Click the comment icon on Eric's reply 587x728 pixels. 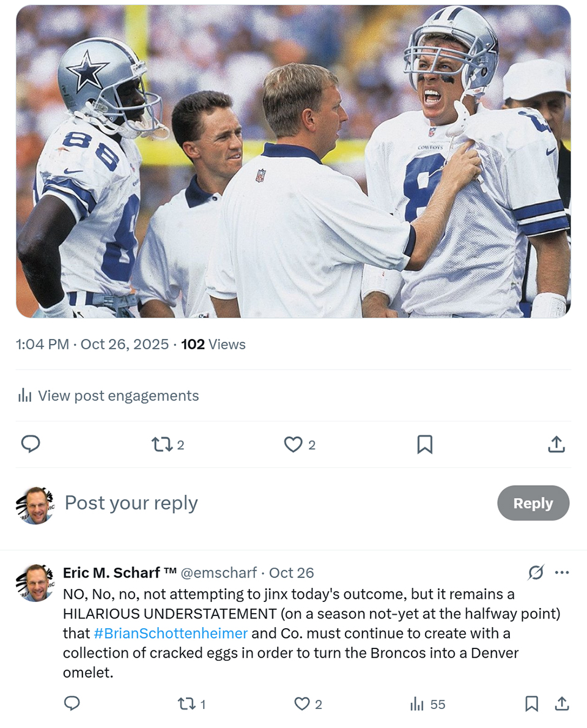[72, 704]
